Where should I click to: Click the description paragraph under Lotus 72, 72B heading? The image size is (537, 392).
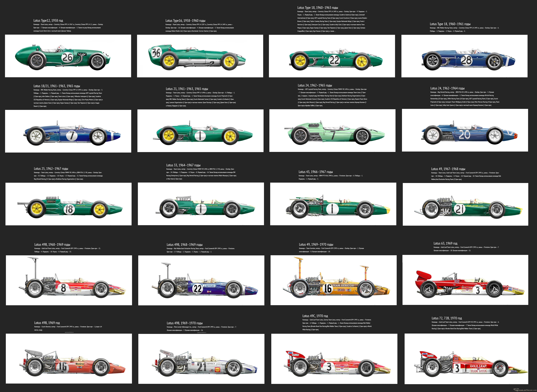click(x=465, y=325)
